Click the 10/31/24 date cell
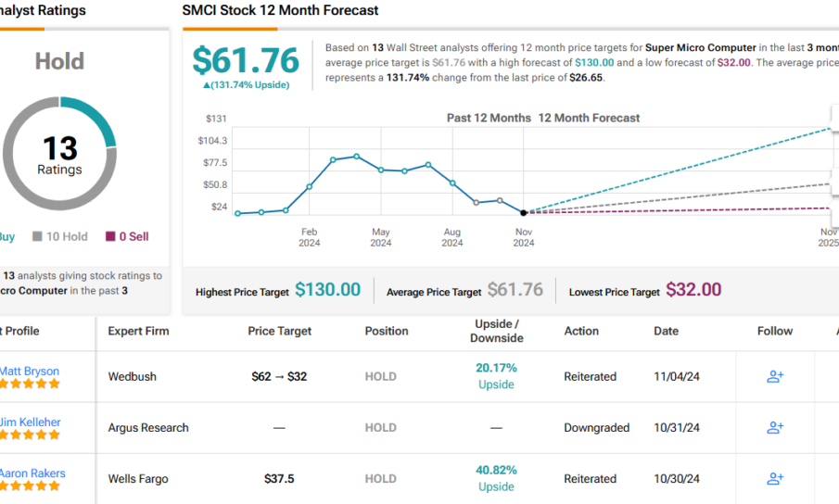The height and width of the screenshot is (504, 839). tap(677, 428)
